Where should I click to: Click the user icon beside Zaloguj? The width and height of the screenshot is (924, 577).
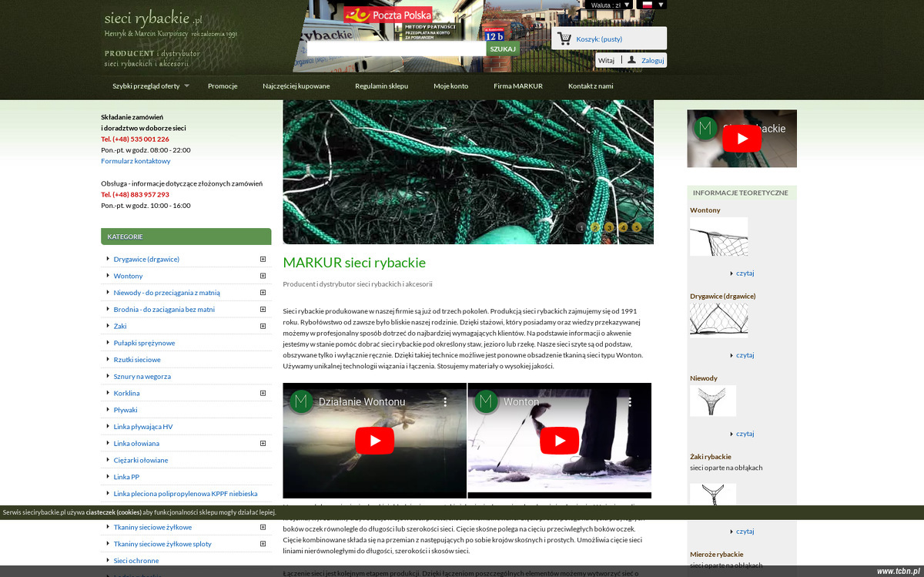tap(631, 59)
